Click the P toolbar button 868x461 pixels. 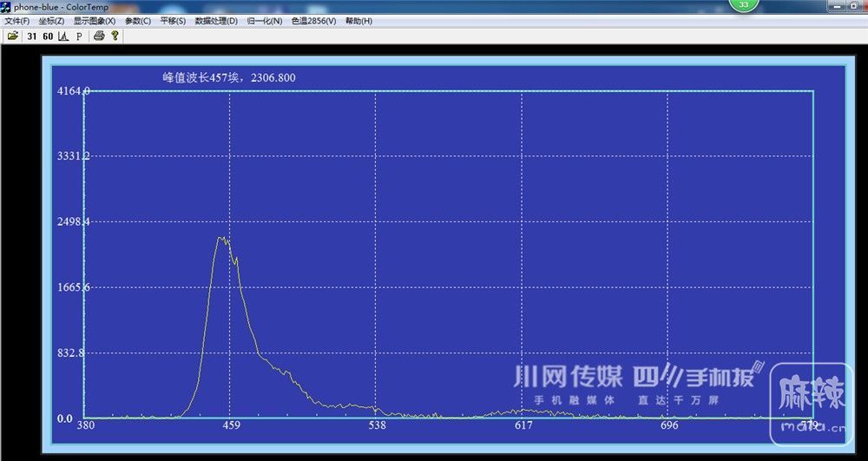(79, 36)
